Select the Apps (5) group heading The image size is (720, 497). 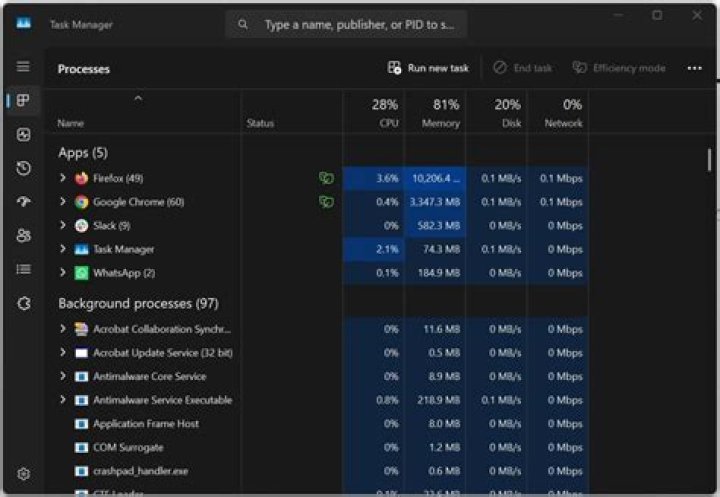pos(83,152)
